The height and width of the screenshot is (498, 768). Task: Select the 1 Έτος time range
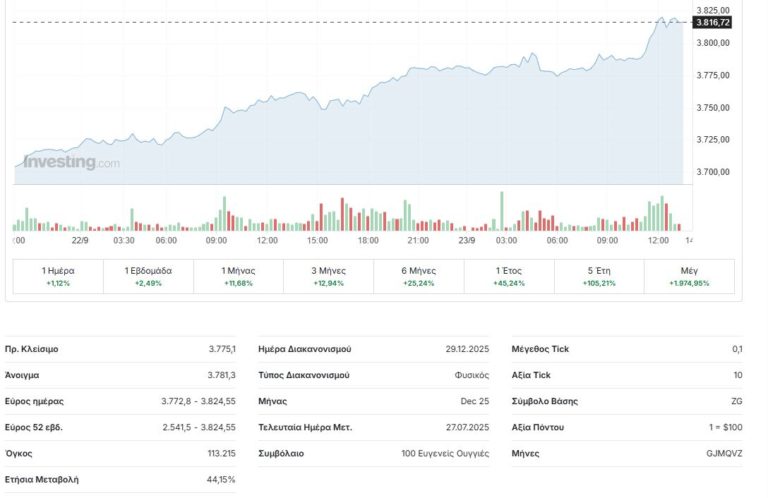(x=508, y=276)
